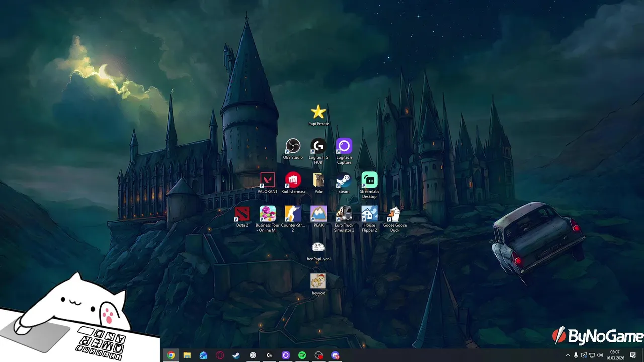Select the Valo folder on the desktop
The height and width of the screenshot is (362, 644).
click(318, 183)
